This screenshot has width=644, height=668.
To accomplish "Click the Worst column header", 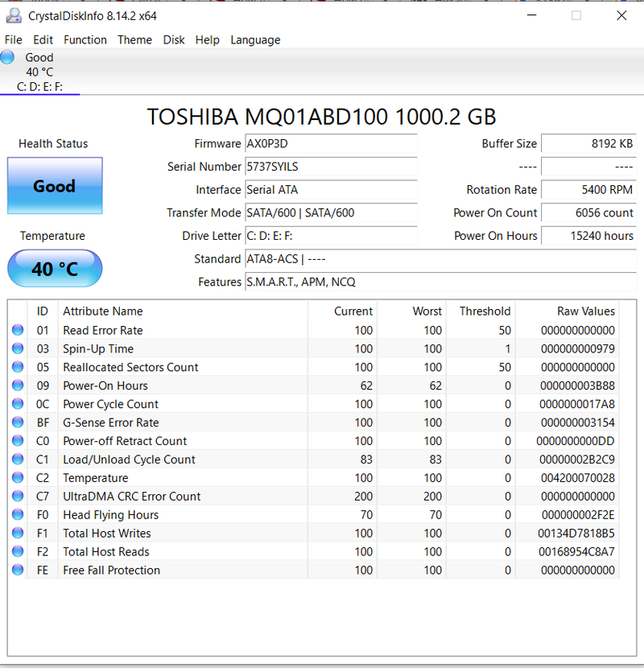I will [411, 311].
